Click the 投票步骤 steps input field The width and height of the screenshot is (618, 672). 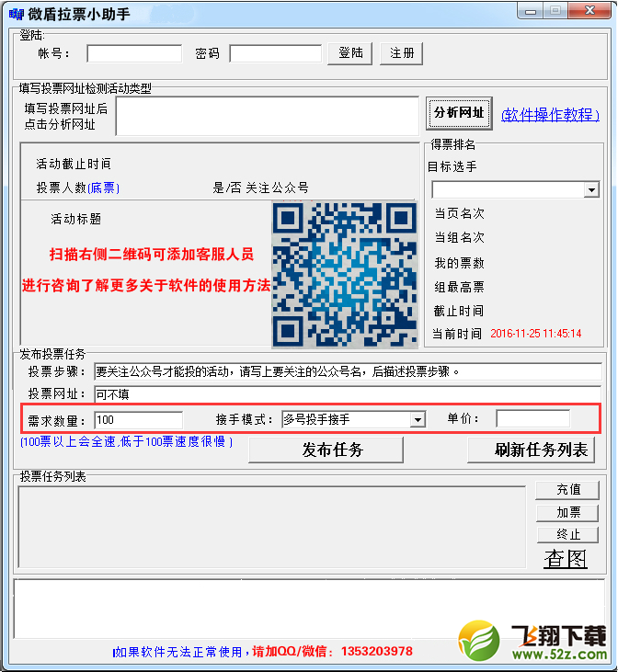(348, 371)
